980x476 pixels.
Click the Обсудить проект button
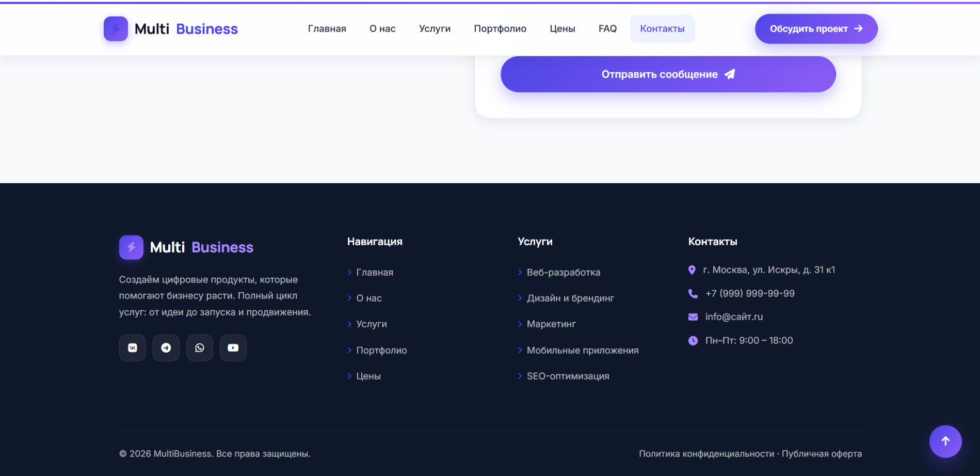[x=816, y=29]
